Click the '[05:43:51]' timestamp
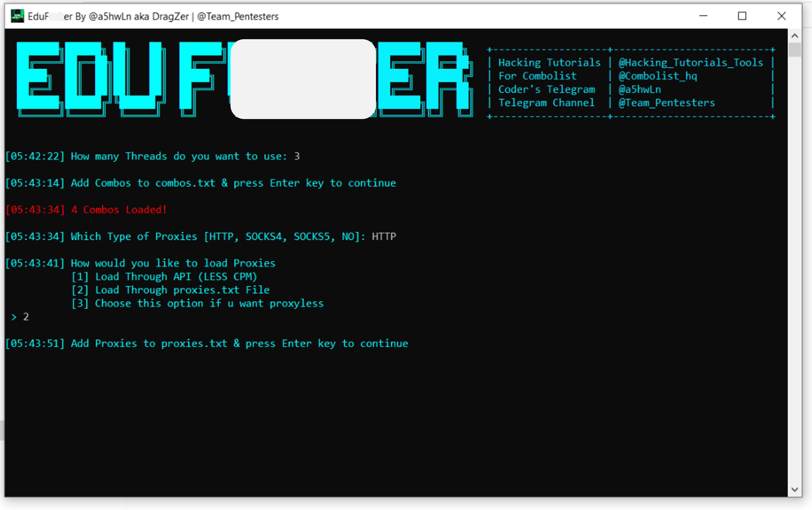The width and height of the screenshot is (812, 510). point(35,343)
